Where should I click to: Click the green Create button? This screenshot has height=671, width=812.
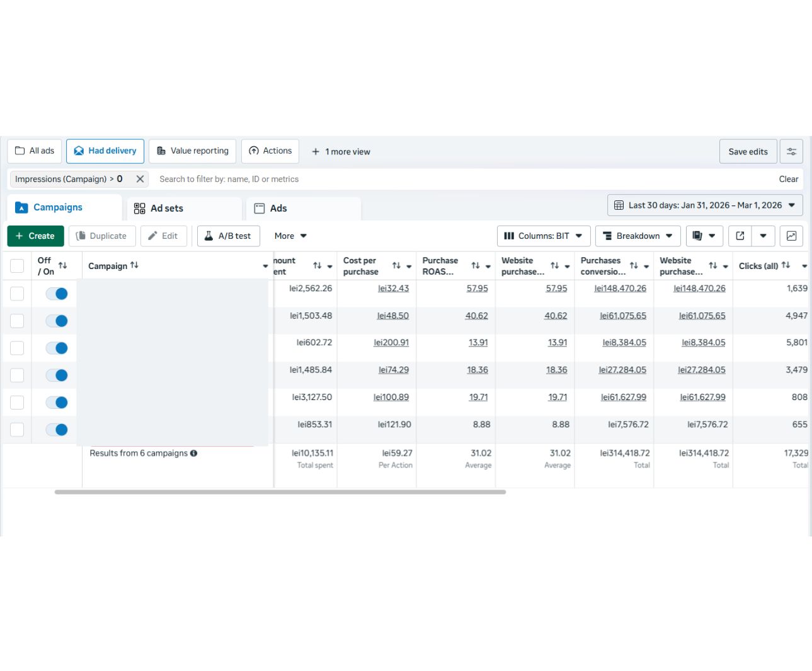click(35, 236)
